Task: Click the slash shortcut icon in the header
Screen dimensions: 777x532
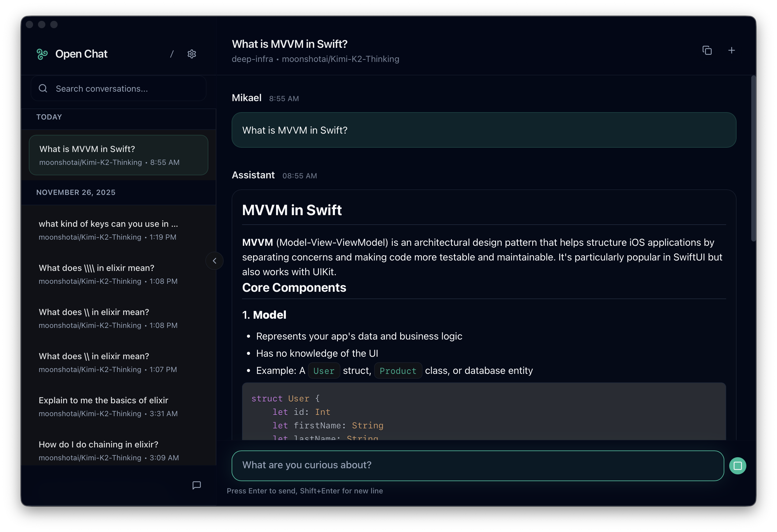Action: pos(172,54)
